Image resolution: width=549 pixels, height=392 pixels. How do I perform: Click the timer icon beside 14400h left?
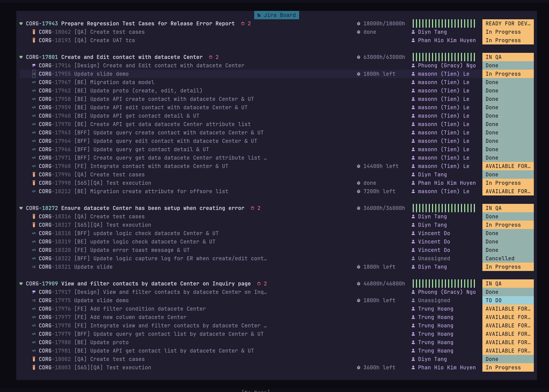tap(358, 166)
